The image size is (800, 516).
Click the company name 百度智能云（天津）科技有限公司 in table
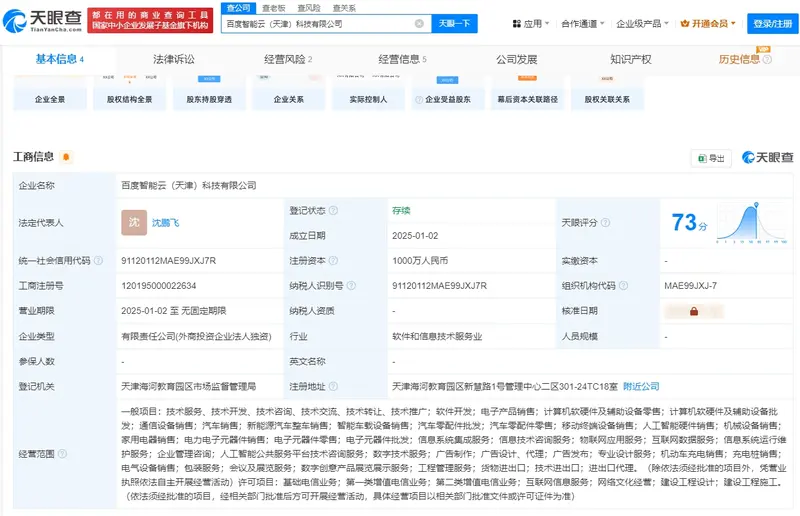(x=189, y=185)
